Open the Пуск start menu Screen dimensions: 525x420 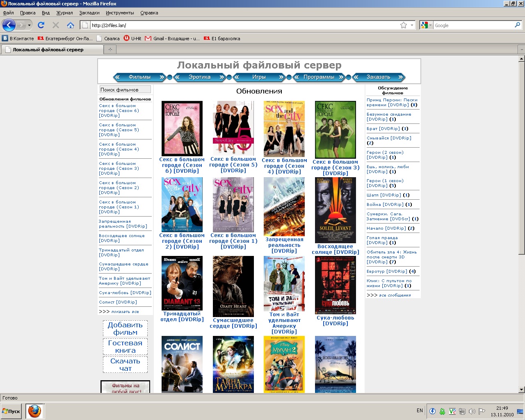pyautogui.click(x=11, y=411)
